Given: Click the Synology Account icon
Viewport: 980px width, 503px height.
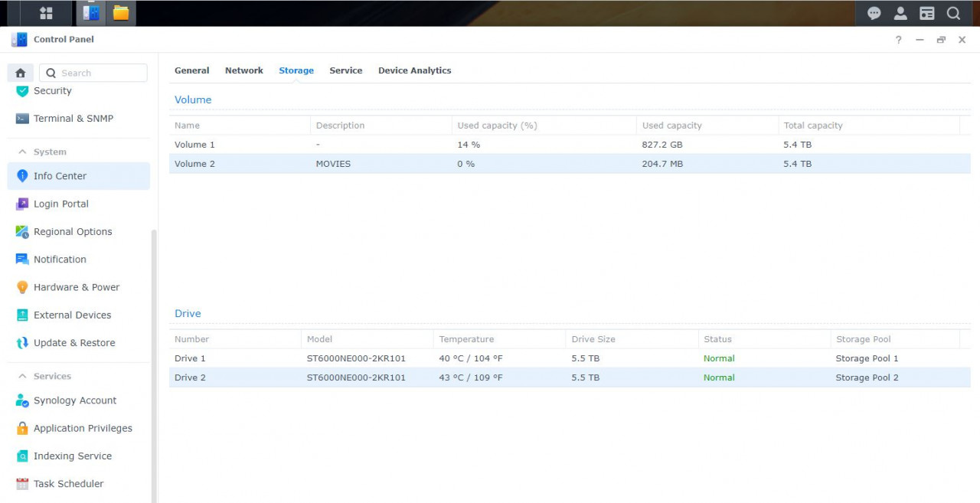Looking at the screenshot, I should click(22, 400).
